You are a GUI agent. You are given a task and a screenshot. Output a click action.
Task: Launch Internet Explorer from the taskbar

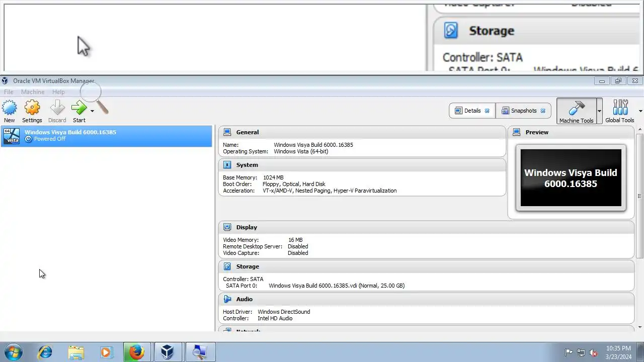pos(45,352)
